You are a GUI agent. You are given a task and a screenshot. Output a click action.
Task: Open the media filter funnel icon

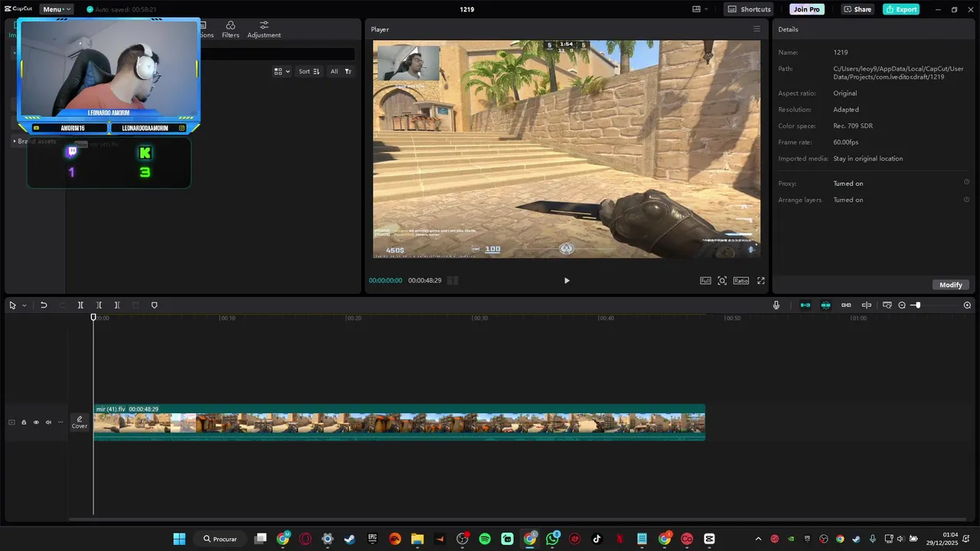(x=348, y=71)
